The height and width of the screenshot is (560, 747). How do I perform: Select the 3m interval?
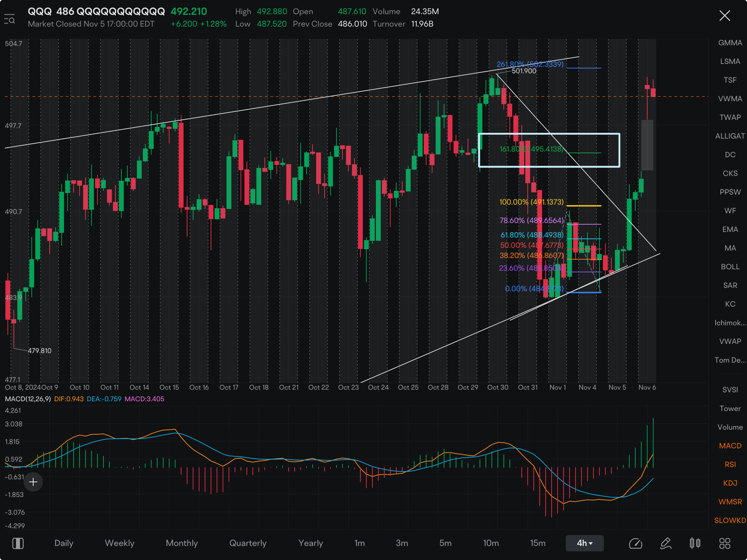point(402,543)
